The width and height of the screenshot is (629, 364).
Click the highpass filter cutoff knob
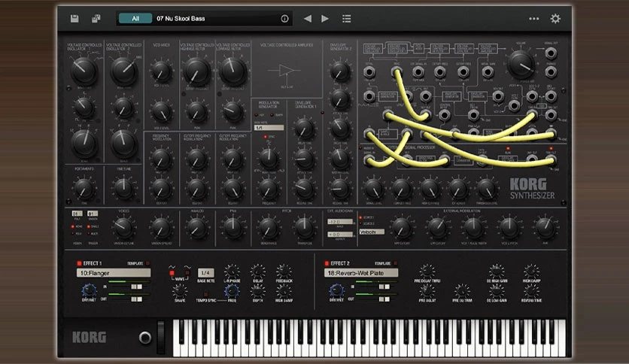(196, 71)
